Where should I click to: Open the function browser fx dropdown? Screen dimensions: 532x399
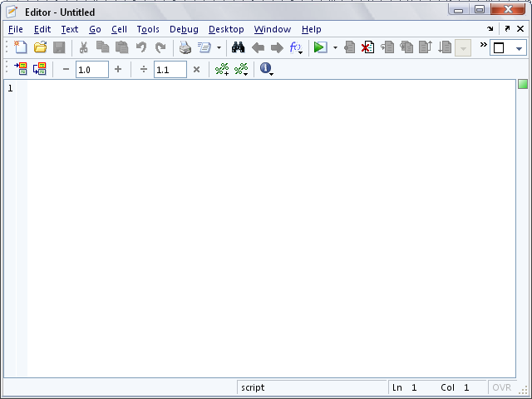(x=296, y=48)
